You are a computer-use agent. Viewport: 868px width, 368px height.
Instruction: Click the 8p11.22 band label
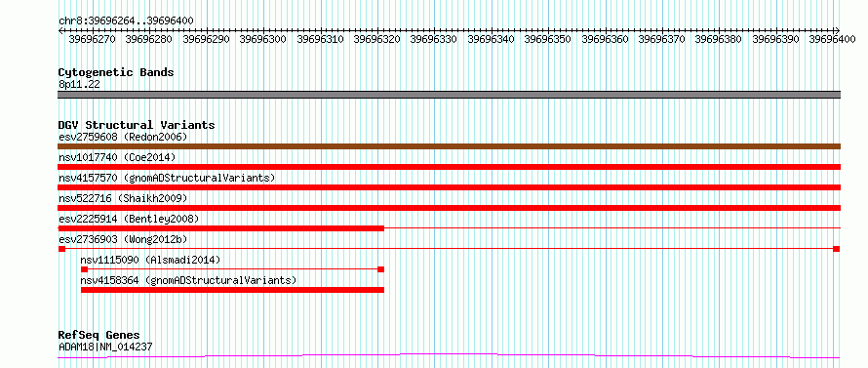(x=79, y=84)
